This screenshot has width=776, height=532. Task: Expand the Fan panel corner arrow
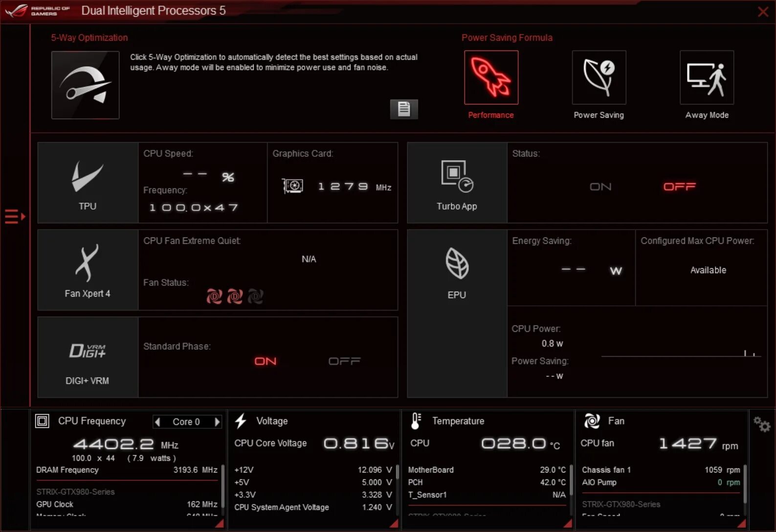point(742,524)
